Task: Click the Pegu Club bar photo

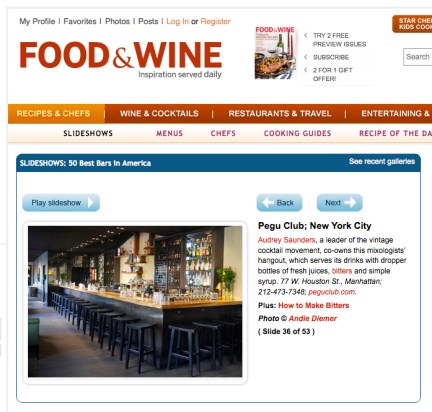Action: tap(135, 302)
